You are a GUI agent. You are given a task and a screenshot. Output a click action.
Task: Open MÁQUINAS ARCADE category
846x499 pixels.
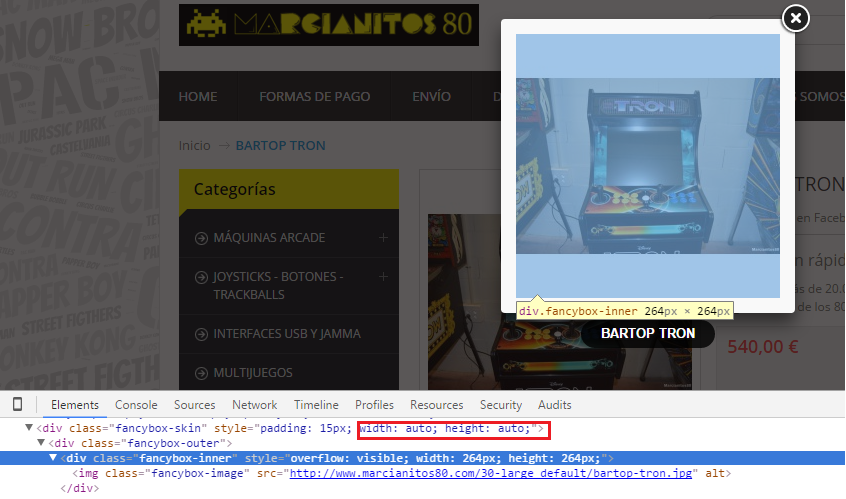(269, 238)
